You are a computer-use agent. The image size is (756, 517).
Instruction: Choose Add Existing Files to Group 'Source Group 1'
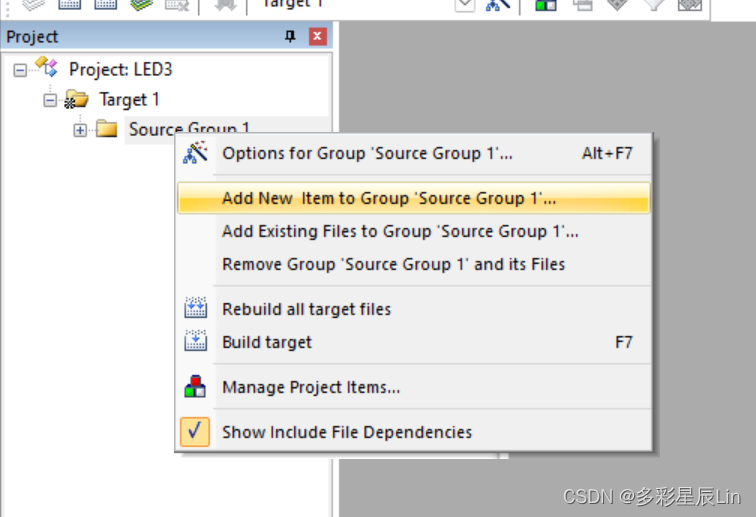pyautogui.click(x=414, y=231)
